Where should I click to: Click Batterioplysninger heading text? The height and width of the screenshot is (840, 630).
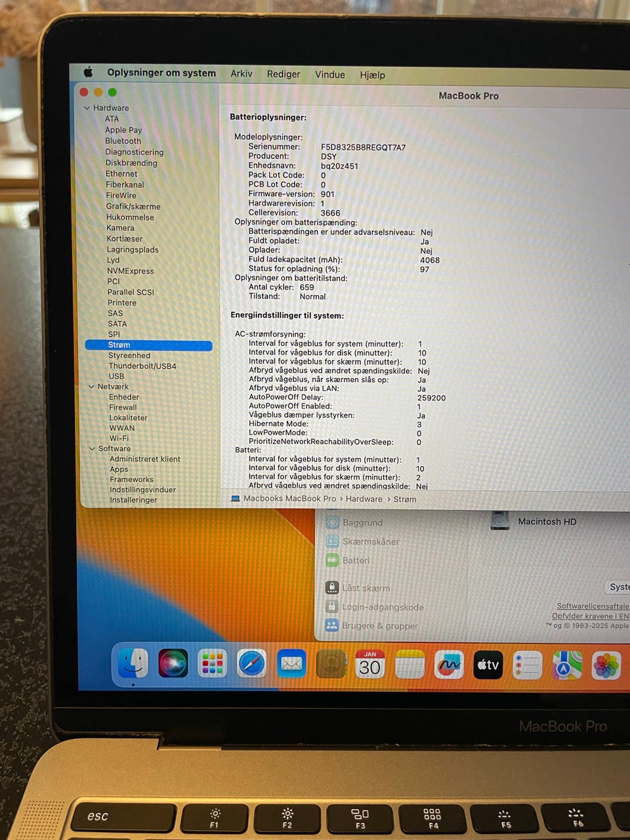click(x=268, y=117)
